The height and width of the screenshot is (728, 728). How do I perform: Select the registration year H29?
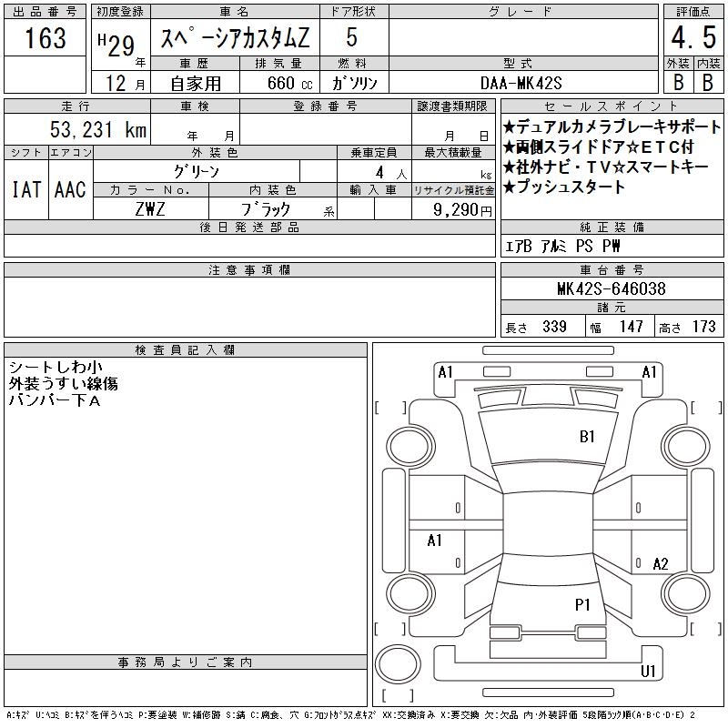point(116,45)
